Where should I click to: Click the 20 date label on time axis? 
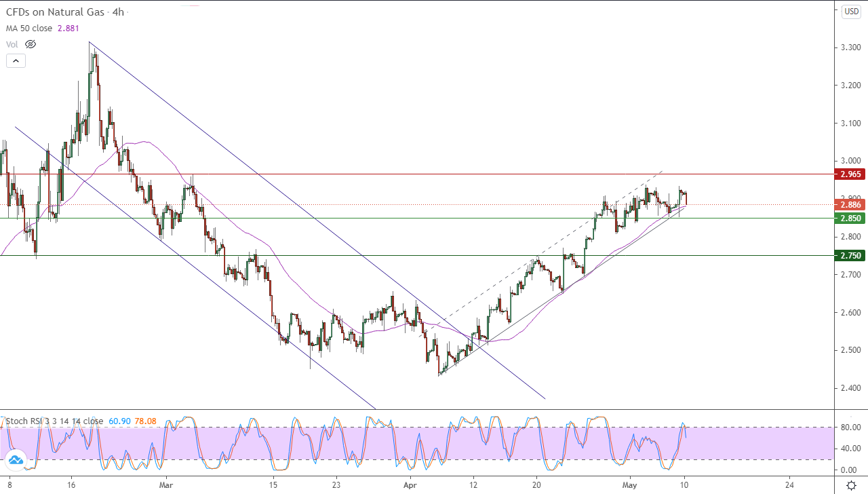[x=536, y=485]
